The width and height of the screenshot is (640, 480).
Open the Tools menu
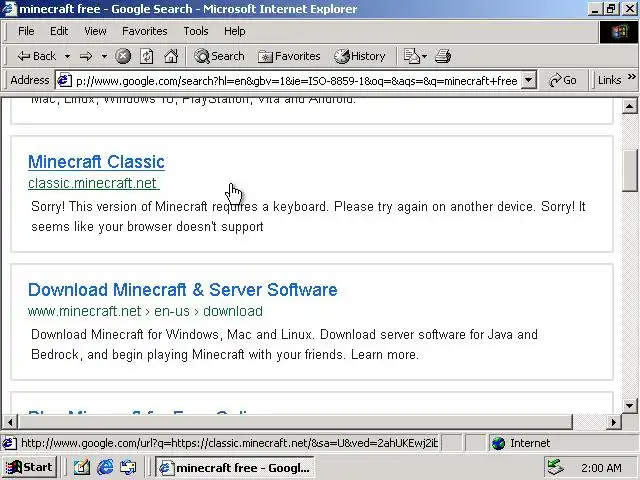(196, 31)
